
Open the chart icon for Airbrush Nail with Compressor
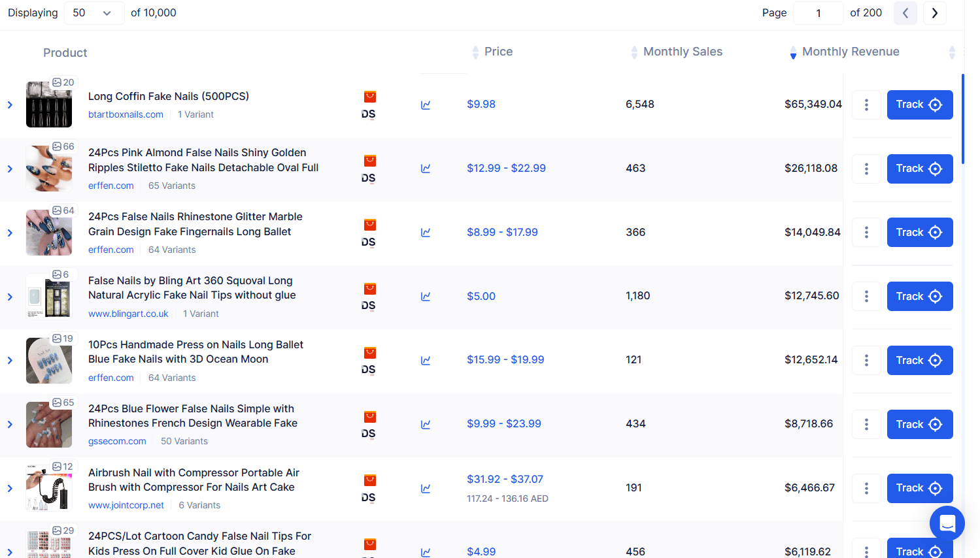click(426, 489)
